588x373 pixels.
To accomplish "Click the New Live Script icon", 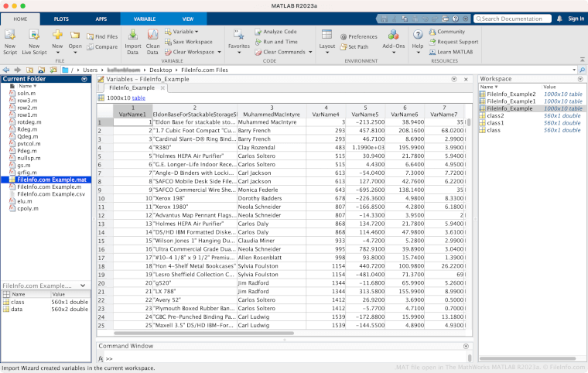I will point(34,36).
